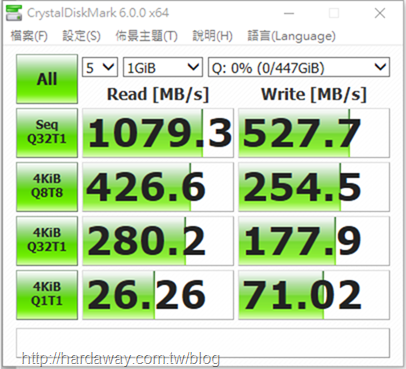The height and width of the screenshot is (369, 406).
Task: Start the Seq Q32T1 test
Action: point(47,133)
